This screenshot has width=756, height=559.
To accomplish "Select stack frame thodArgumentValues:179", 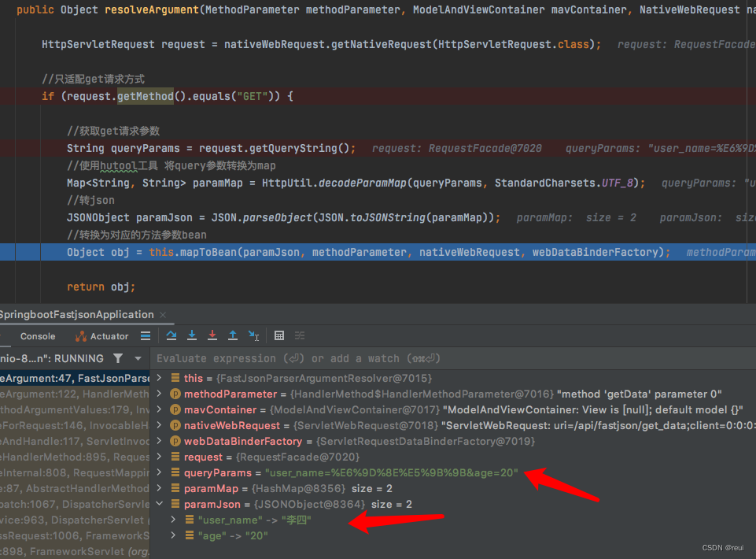I will tap(75, 409).
